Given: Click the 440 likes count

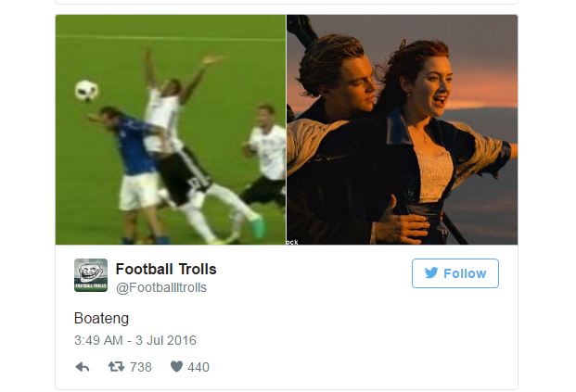Looking at the screenshot, I should click(x=198, y=367).
